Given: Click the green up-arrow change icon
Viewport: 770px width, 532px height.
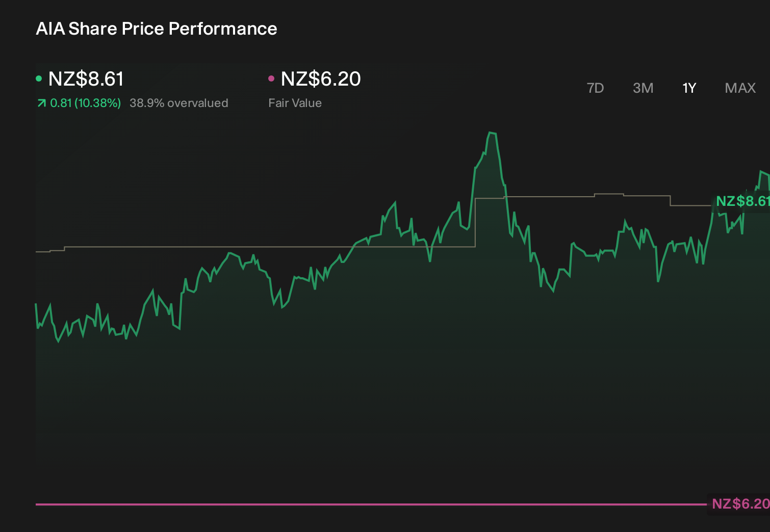Looking at the screenshot, I should tap(41, 103).
